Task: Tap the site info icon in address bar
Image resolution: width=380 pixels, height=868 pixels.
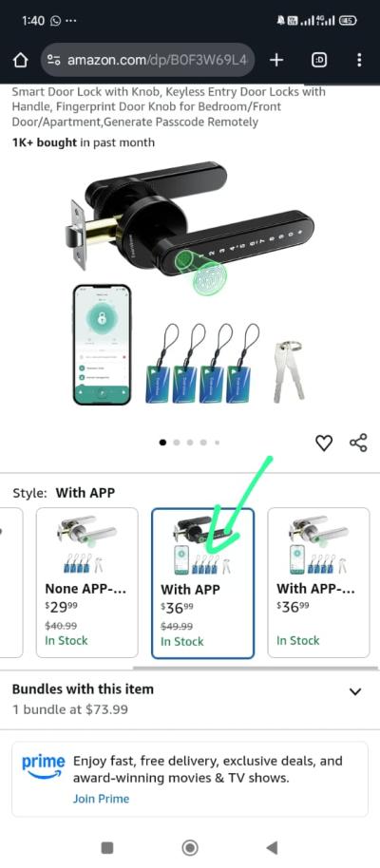Action: 53,60
